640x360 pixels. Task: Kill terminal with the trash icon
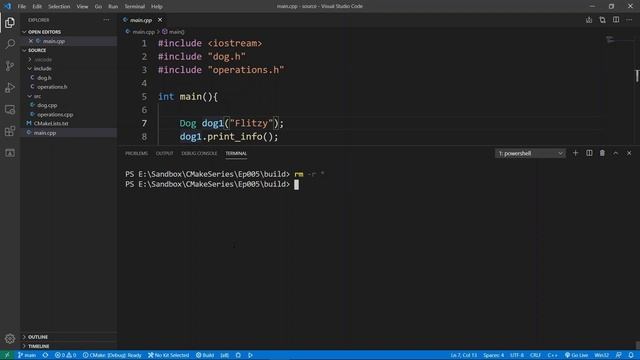pyautogui.click(x=602, y=153)
